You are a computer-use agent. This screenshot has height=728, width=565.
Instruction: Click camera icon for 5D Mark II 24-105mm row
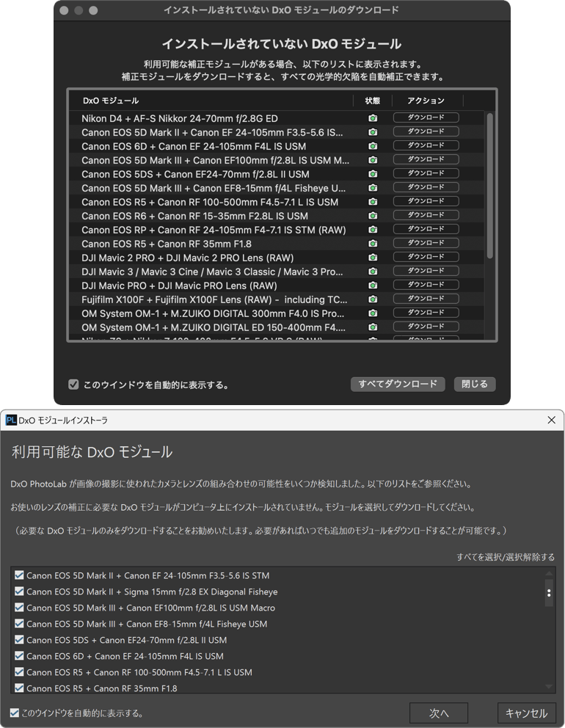point(372,132)
